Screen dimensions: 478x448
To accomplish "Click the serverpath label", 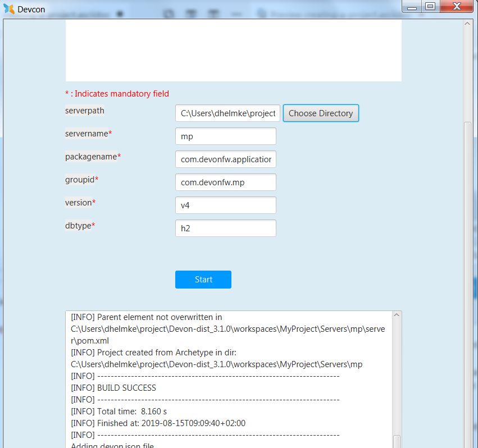I will (85, 111).
